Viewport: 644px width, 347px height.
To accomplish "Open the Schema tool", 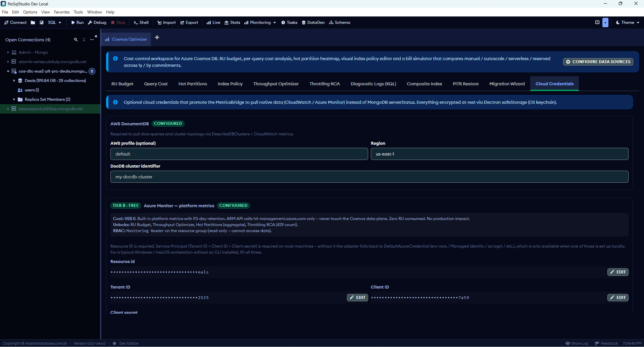I will pos(340,23).
